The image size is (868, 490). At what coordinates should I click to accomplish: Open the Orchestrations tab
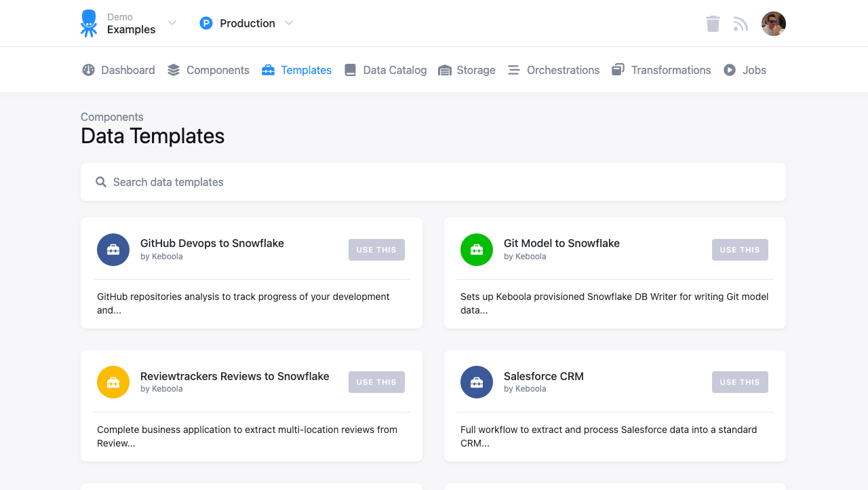click(x=554, y=70)
